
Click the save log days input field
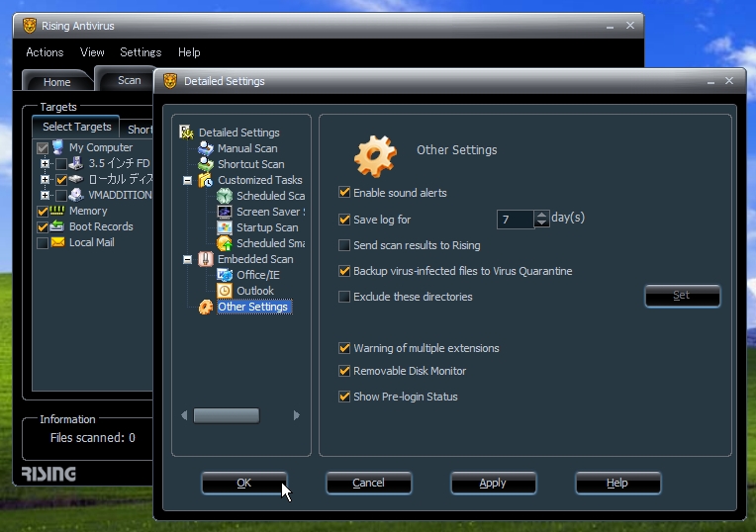point(515,220)
